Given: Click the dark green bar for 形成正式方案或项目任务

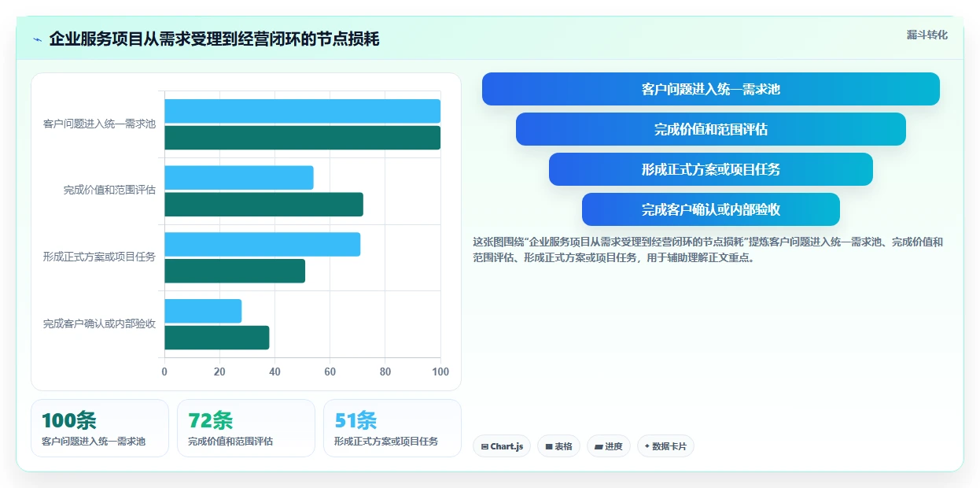Looking at the screenshot, I should coord(234,271).
